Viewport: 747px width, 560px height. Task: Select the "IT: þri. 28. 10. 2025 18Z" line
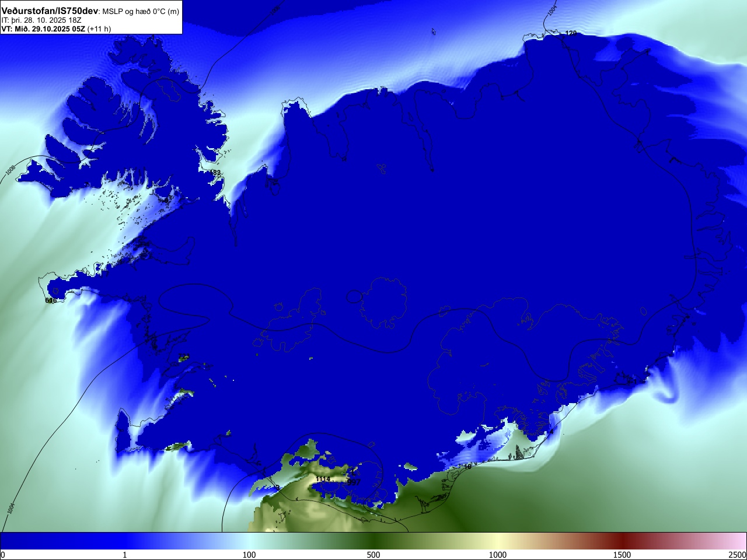point(41,20)
